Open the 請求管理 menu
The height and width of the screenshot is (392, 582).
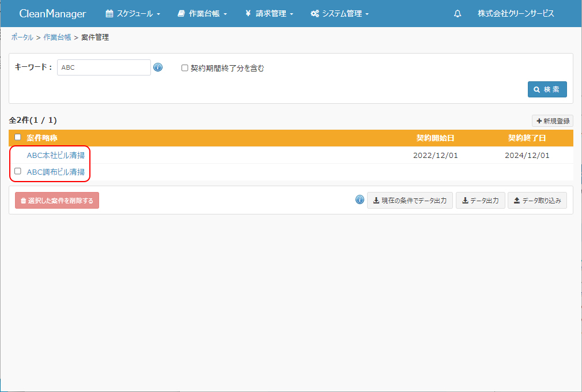(x=269, y=14)
